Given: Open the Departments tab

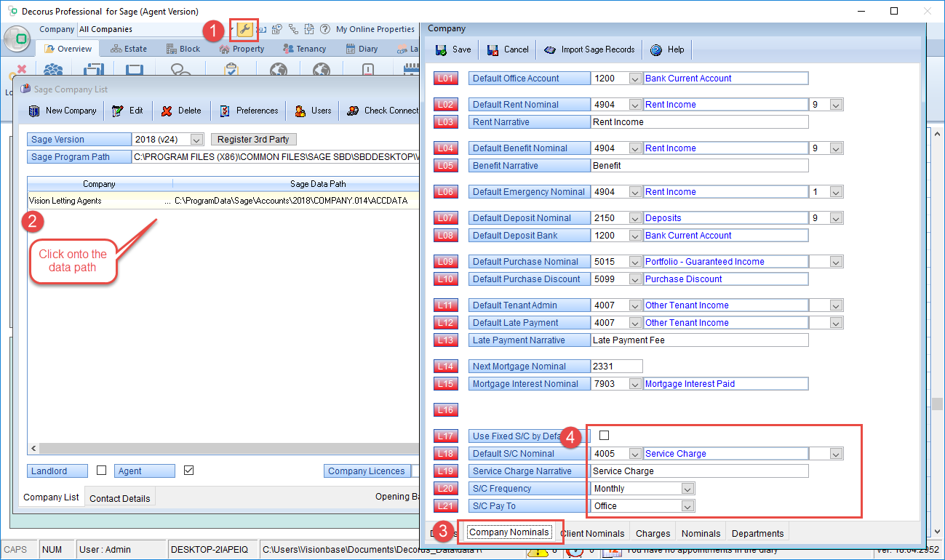Looking at the screenshot, I should pos(758,533).
